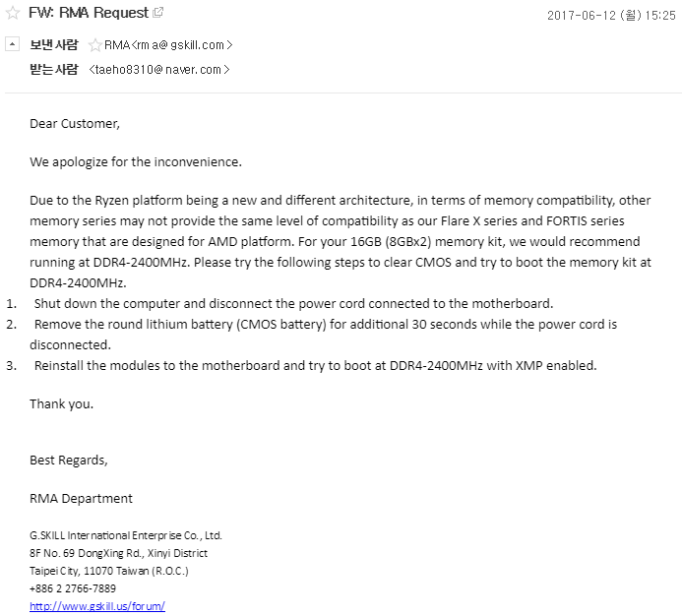Star the sender RMA as favorite

coord(94,45)
